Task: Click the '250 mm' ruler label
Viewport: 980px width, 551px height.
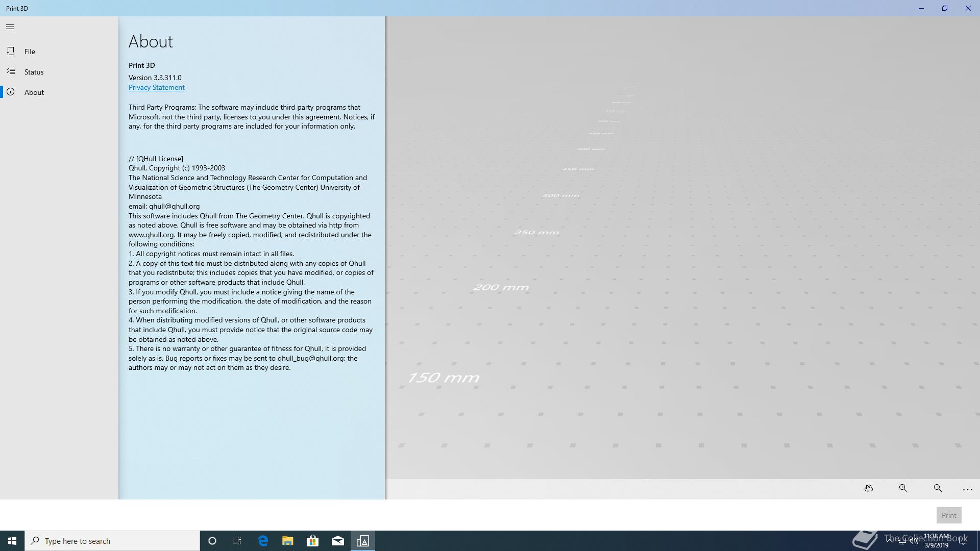Action: (x=536, y=232)
